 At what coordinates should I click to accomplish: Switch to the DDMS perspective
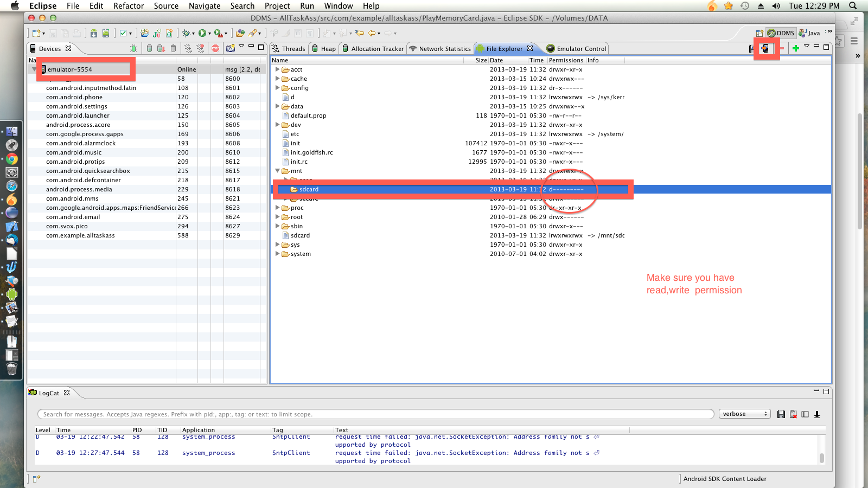coord(781,33)
